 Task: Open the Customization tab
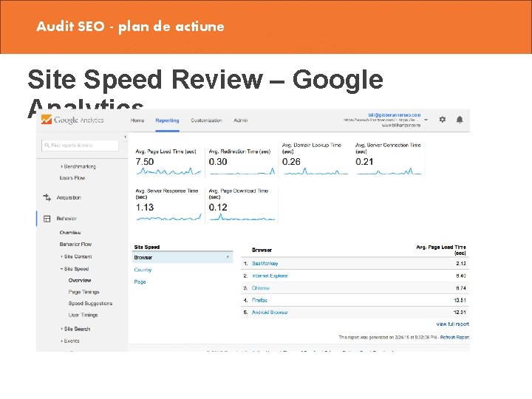206,120
